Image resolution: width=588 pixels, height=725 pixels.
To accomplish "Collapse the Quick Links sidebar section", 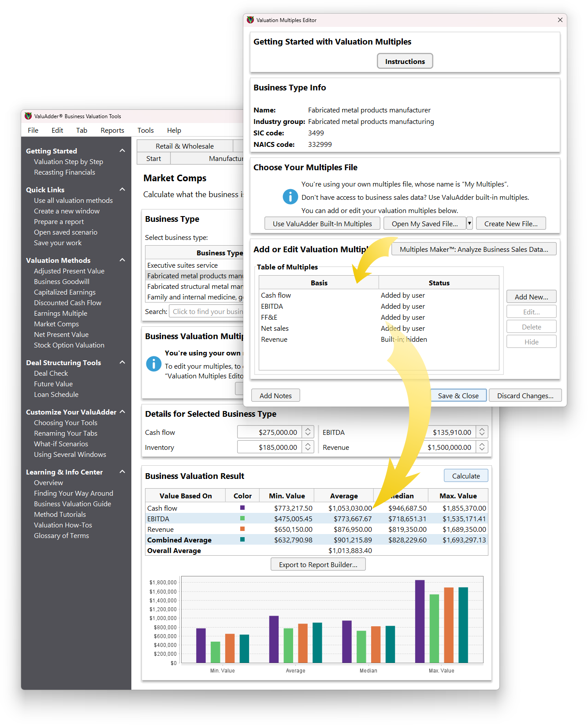I will tap(123, 190).
